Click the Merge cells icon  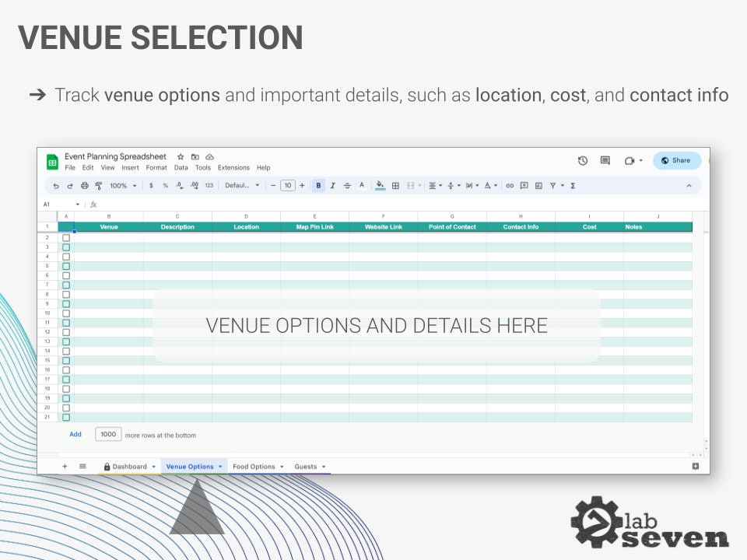click(411, 186)
